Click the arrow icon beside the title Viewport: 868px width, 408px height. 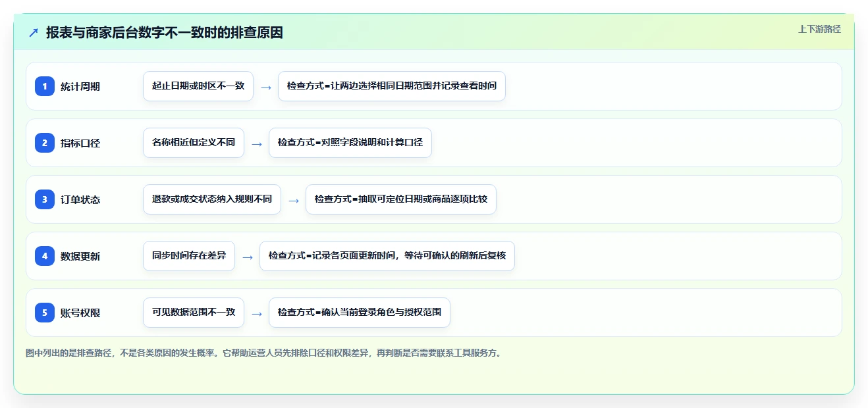click(34, 32)
